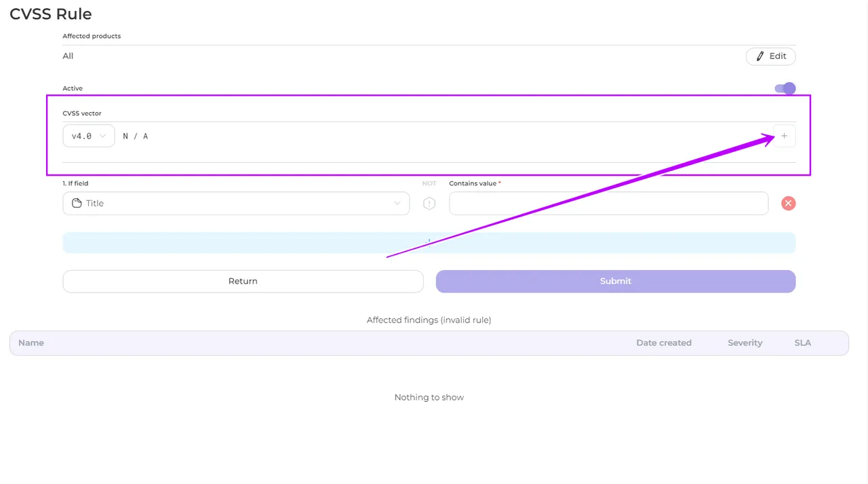Screen dimensions: 868x484
Task: Sort by the Name column header
Action: click(x=31, y=343)
